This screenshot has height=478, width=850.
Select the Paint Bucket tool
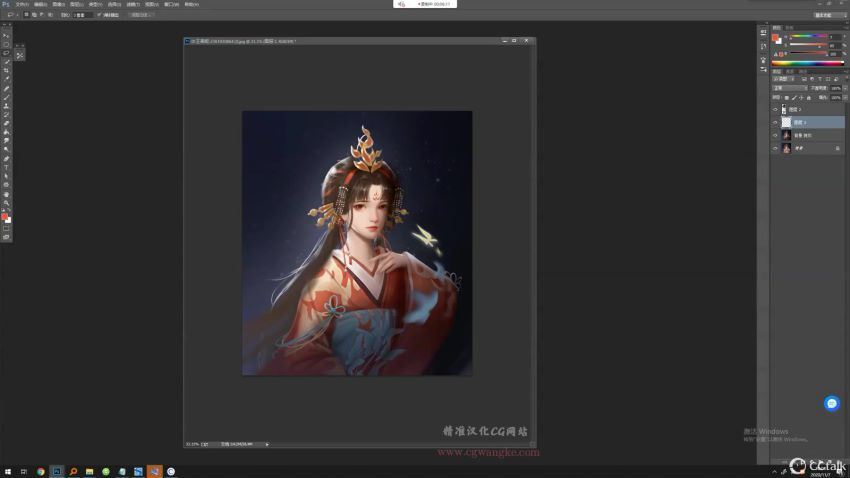point(7,132)
